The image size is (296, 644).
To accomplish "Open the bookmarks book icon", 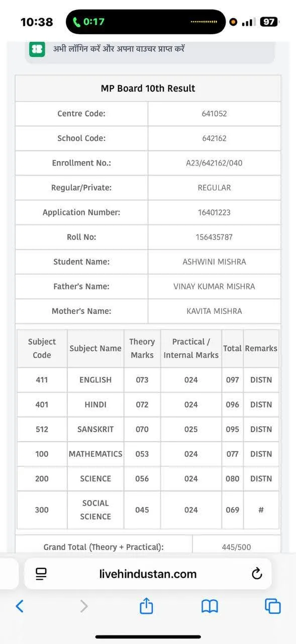I will point(210,606).
